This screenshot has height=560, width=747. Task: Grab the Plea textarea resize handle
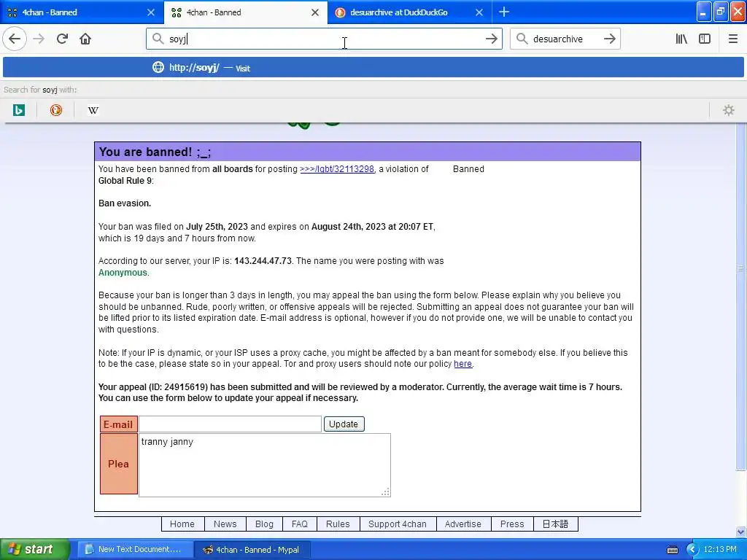coord(386,492)
